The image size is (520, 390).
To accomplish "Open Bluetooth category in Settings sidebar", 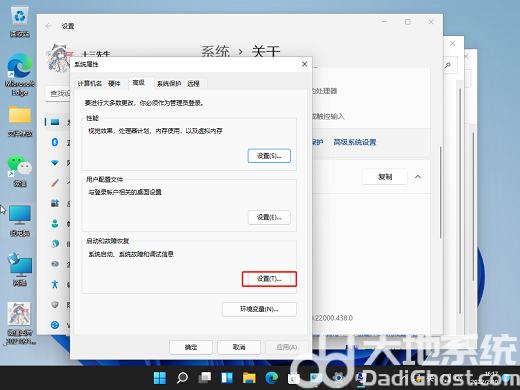I will point(55,142).
